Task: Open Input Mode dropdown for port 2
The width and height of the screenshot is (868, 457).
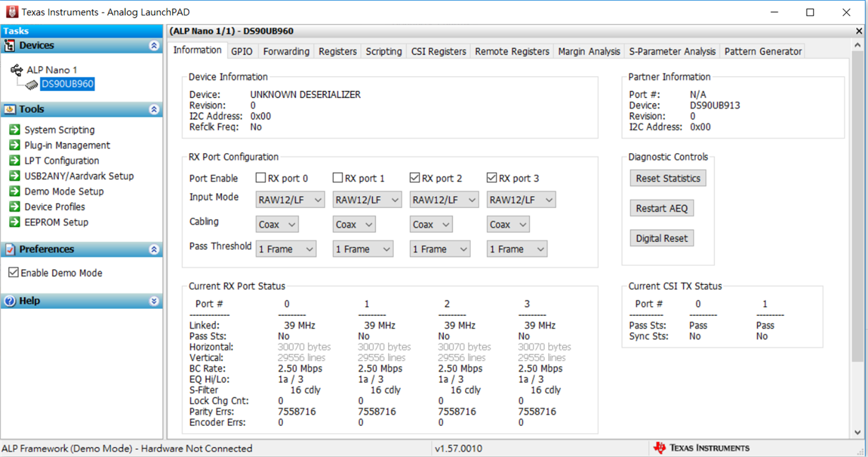Action: pyautogui.click(x=444, y=200)
